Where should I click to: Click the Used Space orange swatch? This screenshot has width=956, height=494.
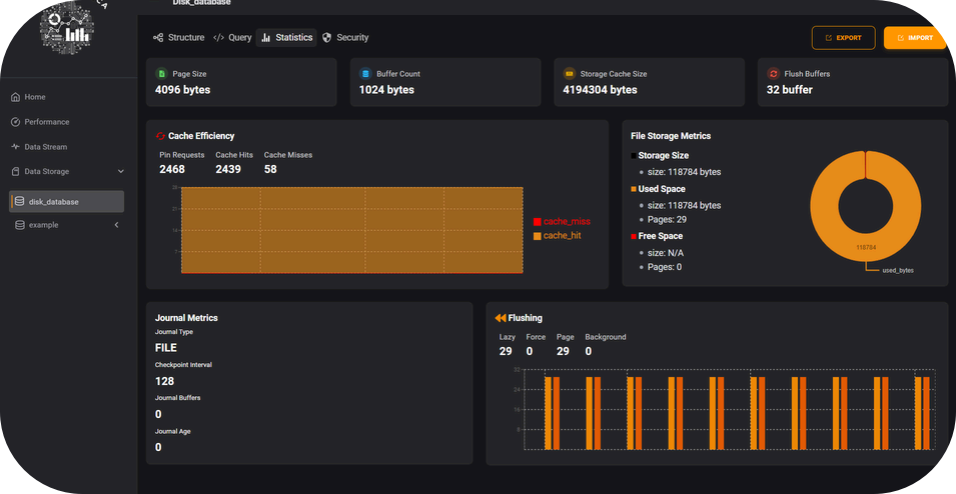click(x=633, y=189)
